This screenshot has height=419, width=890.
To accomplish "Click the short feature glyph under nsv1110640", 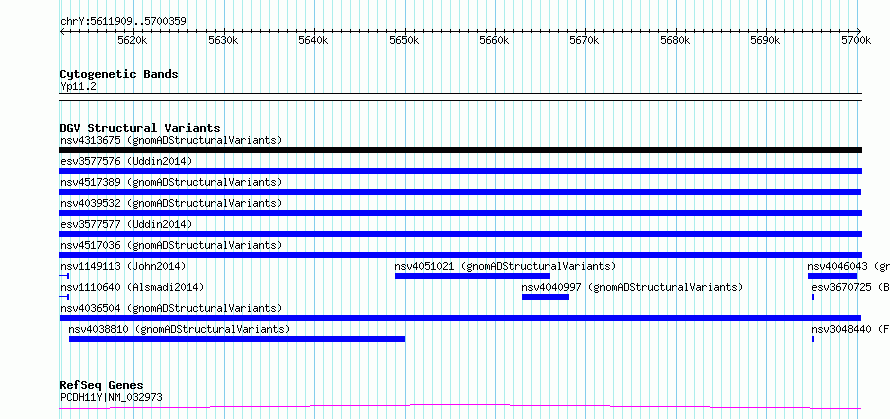I will [64, 297].
